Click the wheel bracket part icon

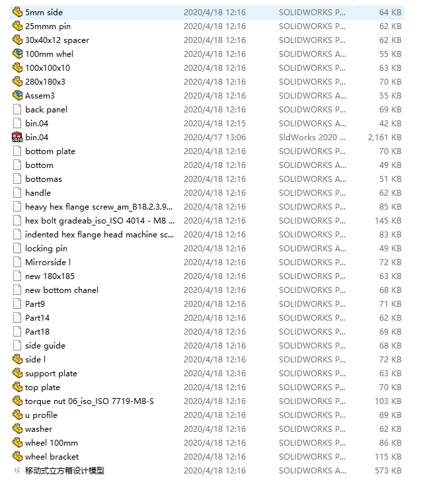click(17, 456)
